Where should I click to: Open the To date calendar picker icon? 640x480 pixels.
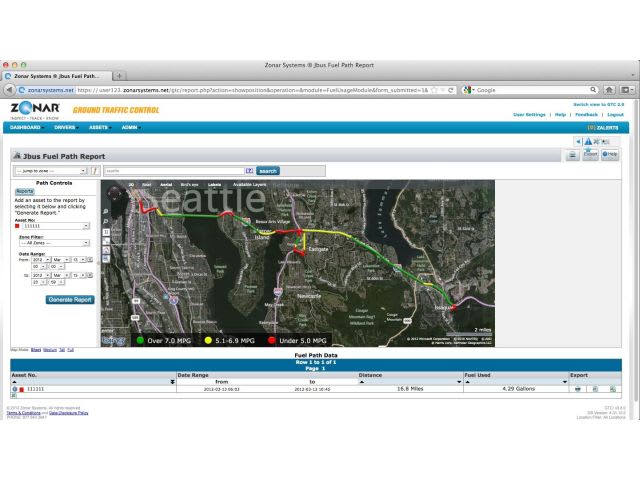(90, 276)
